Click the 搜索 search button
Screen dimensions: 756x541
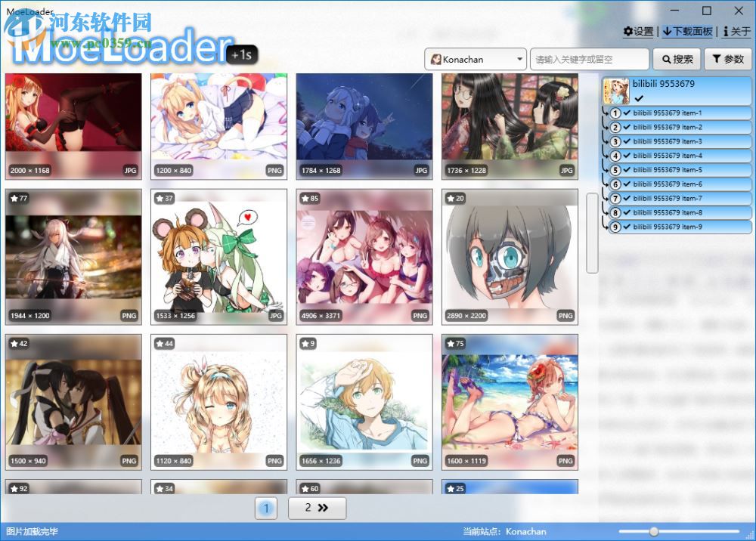[x=677, y=59]
